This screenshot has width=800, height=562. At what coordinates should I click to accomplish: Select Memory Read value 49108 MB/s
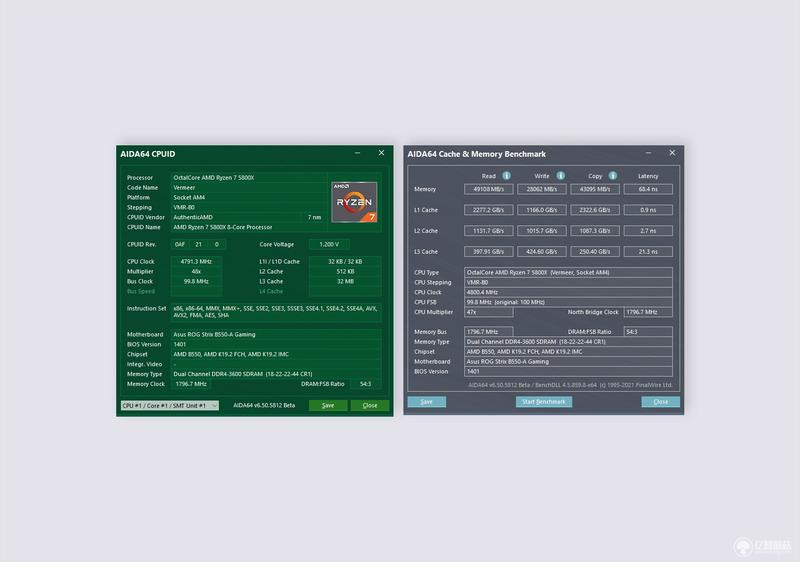point(488,189)
